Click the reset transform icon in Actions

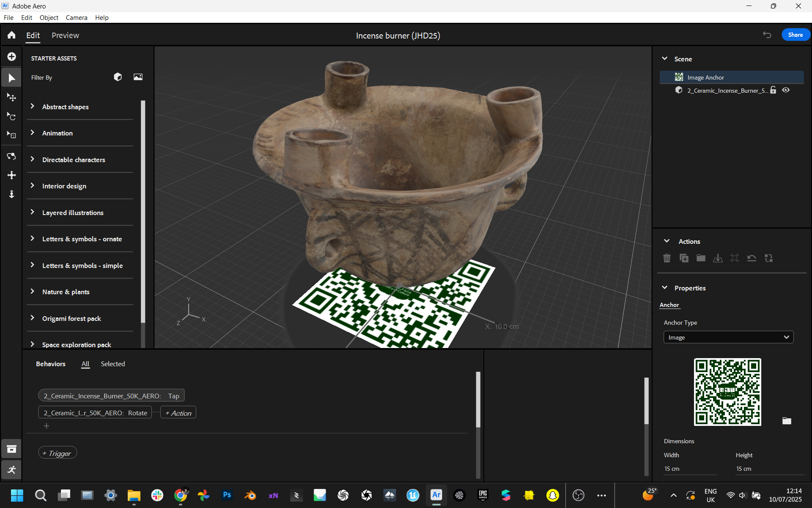coord(752,258)
